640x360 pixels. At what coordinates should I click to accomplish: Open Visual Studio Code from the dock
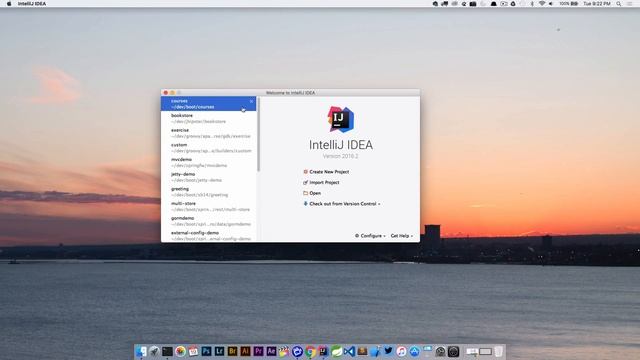pos(349,351)
